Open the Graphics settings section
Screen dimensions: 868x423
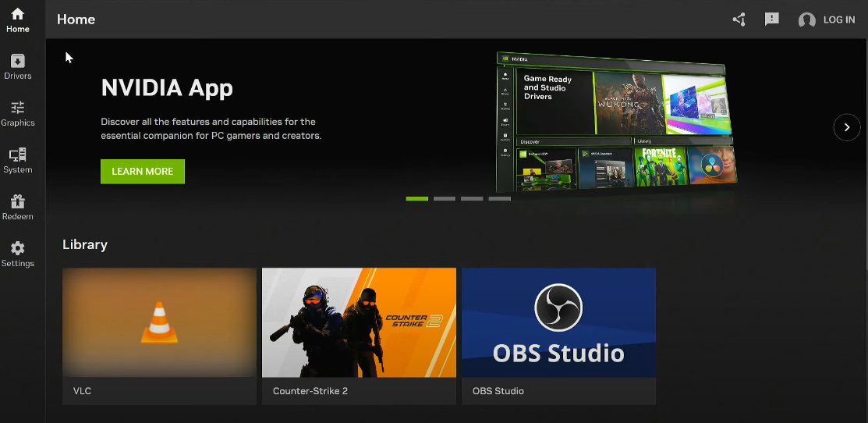click(x=18, y=114)
